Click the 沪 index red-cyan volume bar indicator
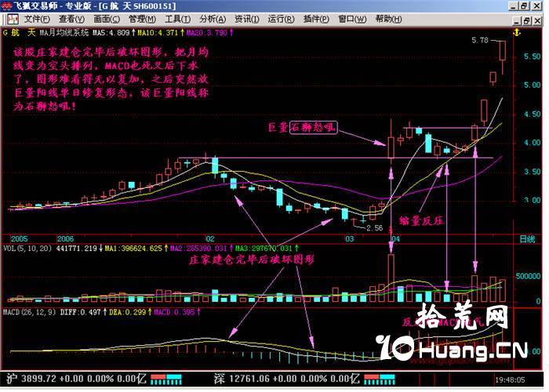 tap(166, 379)
